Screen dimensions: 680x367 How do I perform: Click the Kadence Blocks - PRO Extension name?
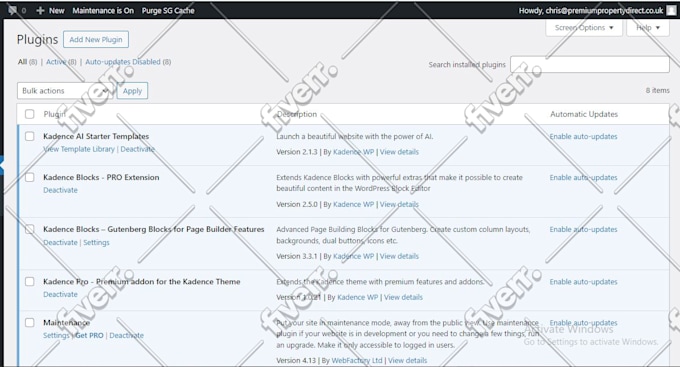[101, 177]
